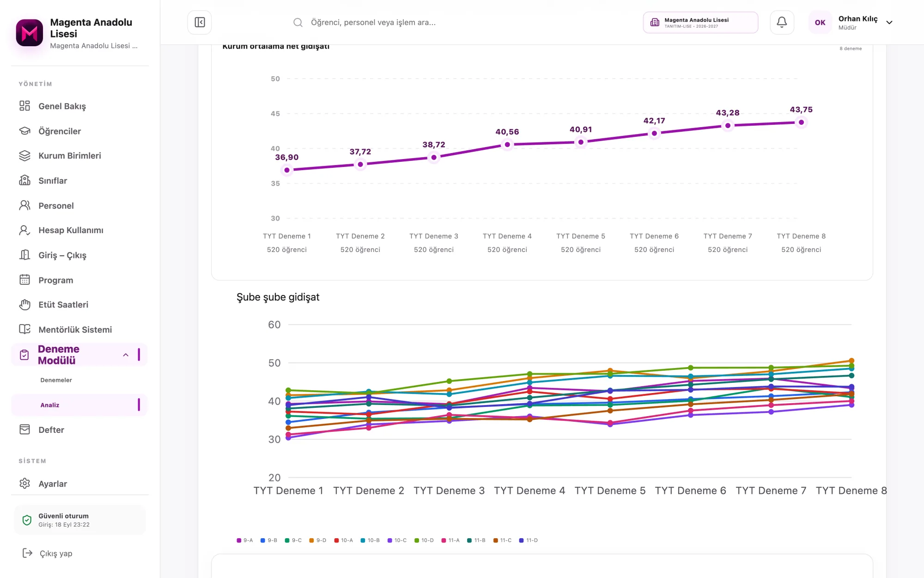Click the TYT Deneme 1 point 36,90

(x=287, y=170)
